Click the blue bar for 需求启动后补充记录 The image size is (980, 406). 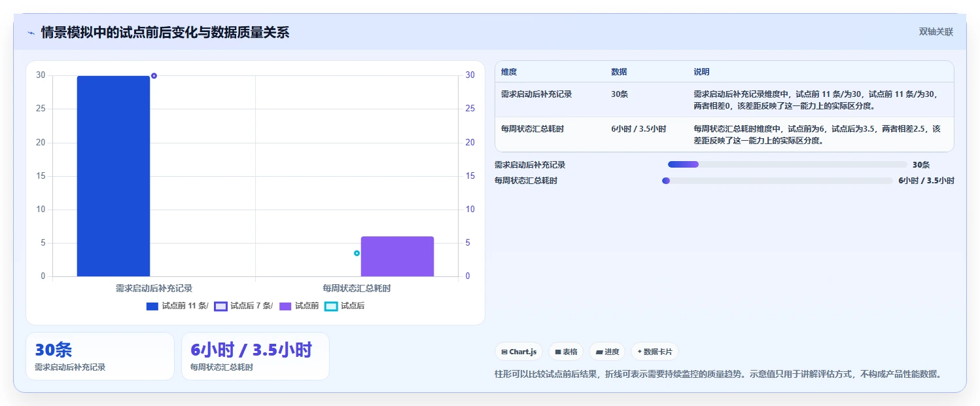click(113, 176)
